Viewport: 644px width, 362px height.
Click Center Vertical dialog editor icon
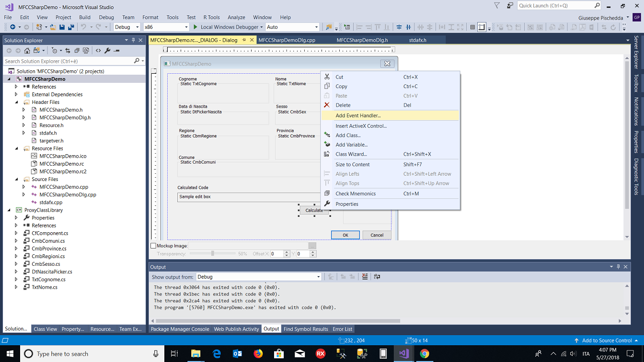[399, 27]
